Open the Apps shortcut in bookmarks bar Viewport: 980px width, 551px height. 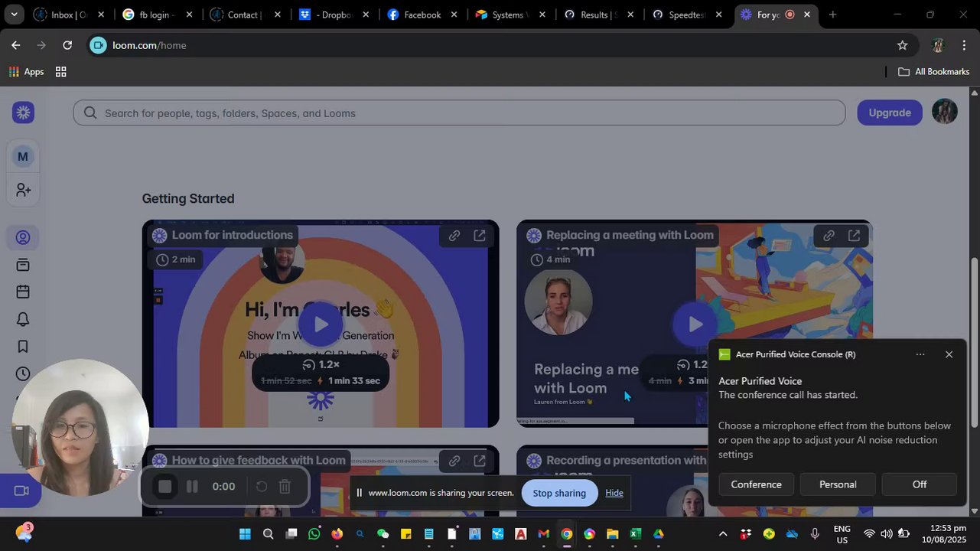[26, 71]
